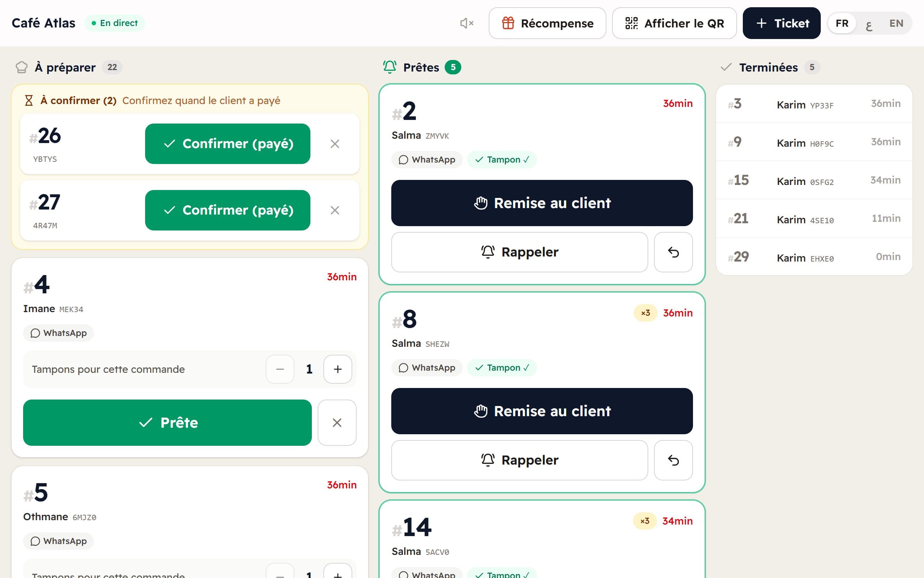This screenshot has width=924, height=578.
Task: Undo ready status of order #2
Action: [673, 252]
